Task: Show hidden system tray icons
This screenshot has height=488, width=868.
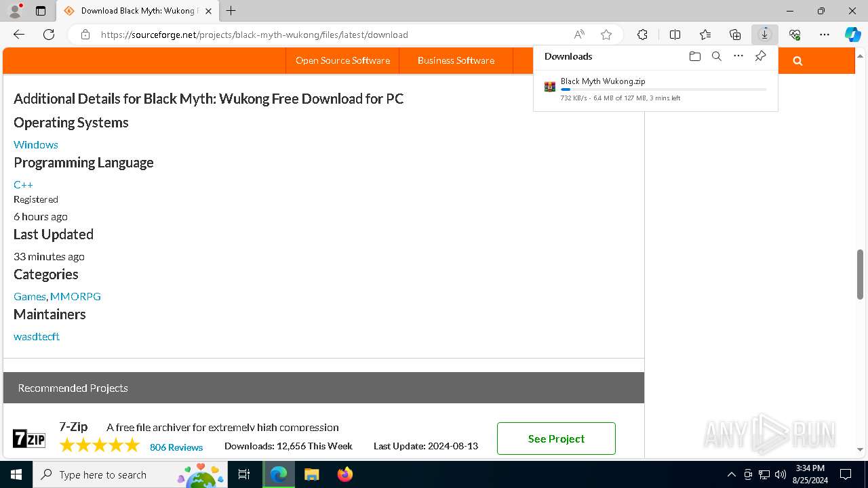Action: coord(731,474)
